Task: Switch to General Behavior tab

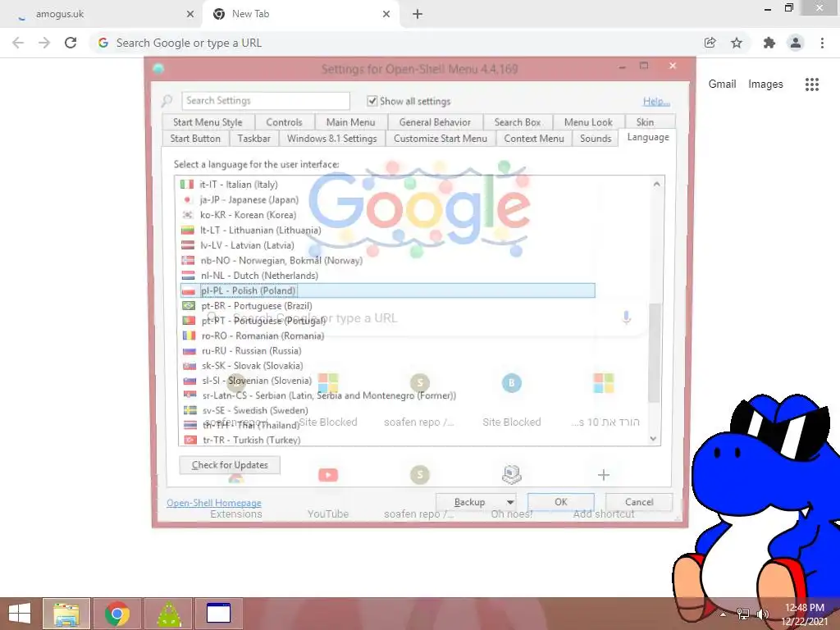Action: (435, 122)
